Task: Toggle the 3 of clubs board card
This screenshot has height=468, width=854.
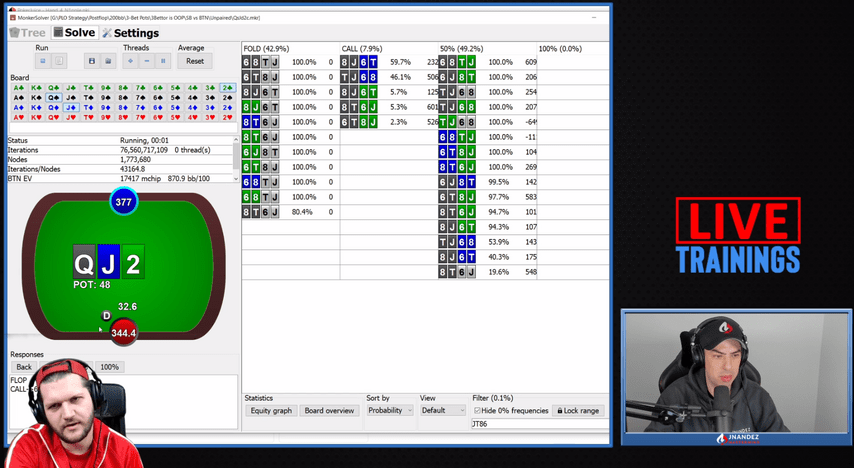Action: [210, 88]
